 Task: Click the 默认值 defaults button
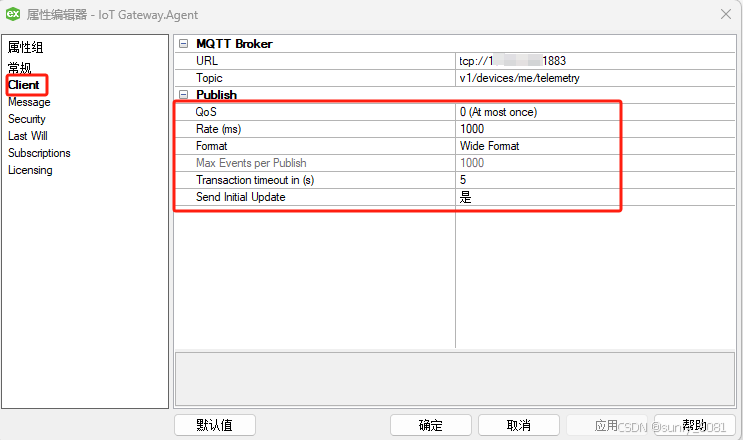pos(215,425)
